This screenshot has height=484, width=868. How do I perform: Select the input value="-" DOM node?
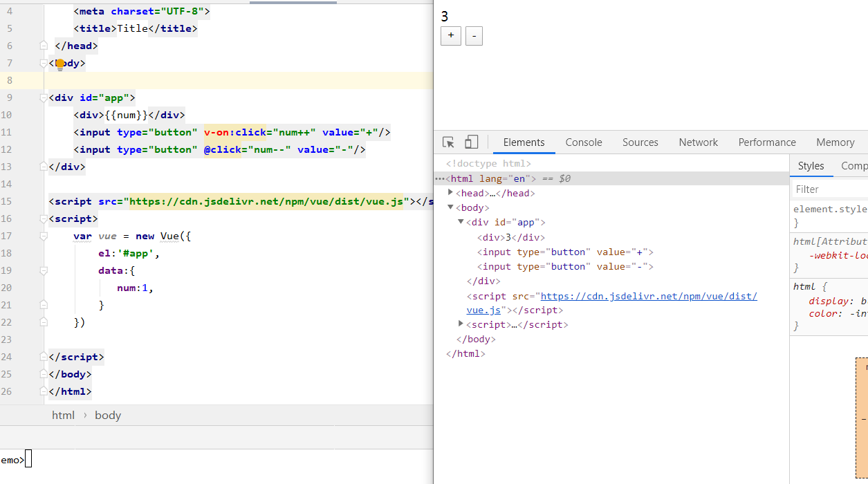tap(565, 266)
